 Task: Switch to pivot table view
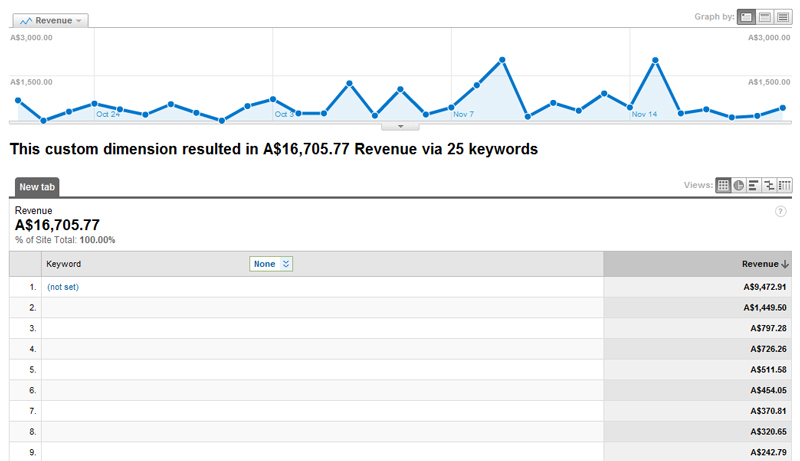click(785, 185)
